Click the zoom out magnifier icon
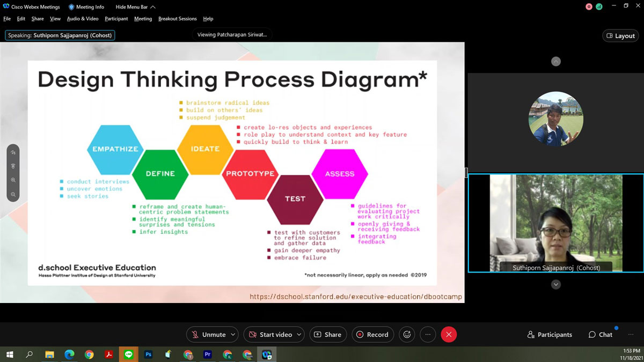 point(13,194)
